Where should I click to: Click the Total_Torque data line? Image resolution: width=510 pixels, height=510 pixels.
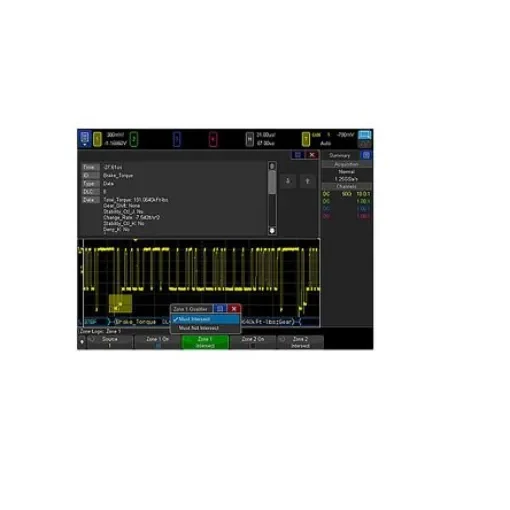[136, 200]
